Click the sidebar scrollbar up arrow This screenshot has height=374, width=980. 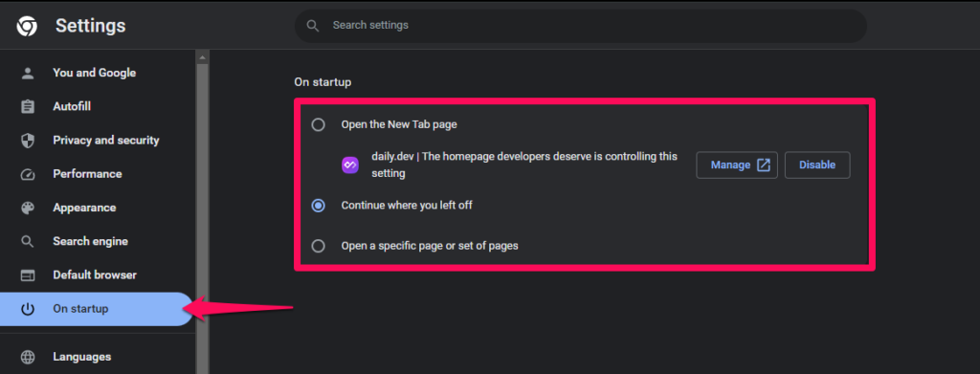click(x=202, y=57)
